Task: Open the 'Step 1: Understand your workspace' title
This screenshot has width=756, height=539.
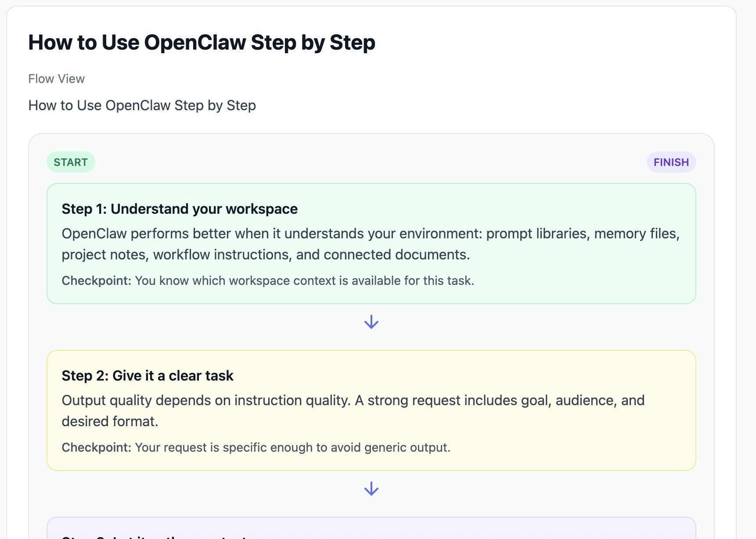Action: [x=180, y=209]
